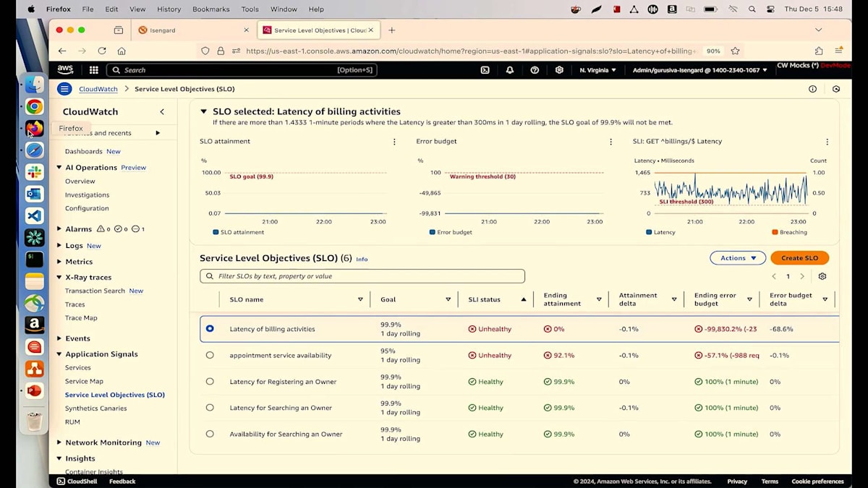Screen dimensions: 868x488
Task: Collapse the X-Ray traces sidebar section
Action: 59,278
